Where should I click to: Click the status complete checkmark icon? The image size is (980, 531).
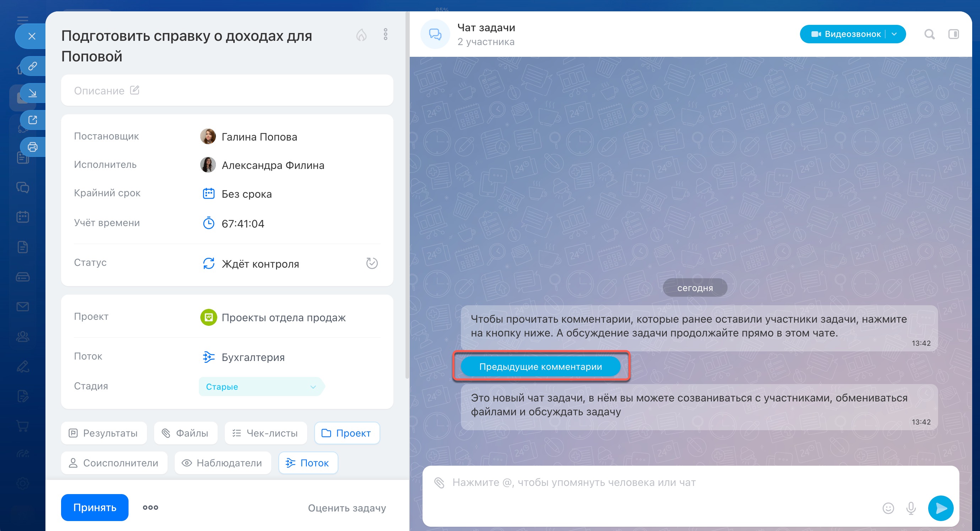pyautogui.click(x=372, y=263)
